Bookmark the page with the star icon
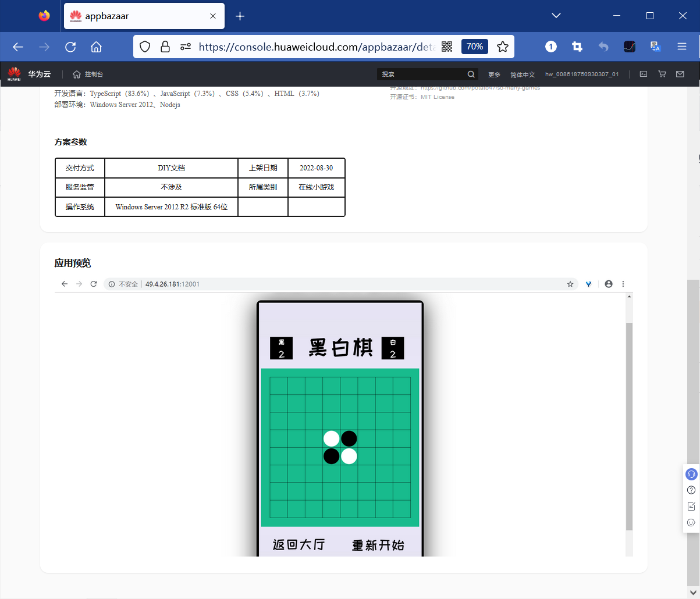 coord(502,47)
